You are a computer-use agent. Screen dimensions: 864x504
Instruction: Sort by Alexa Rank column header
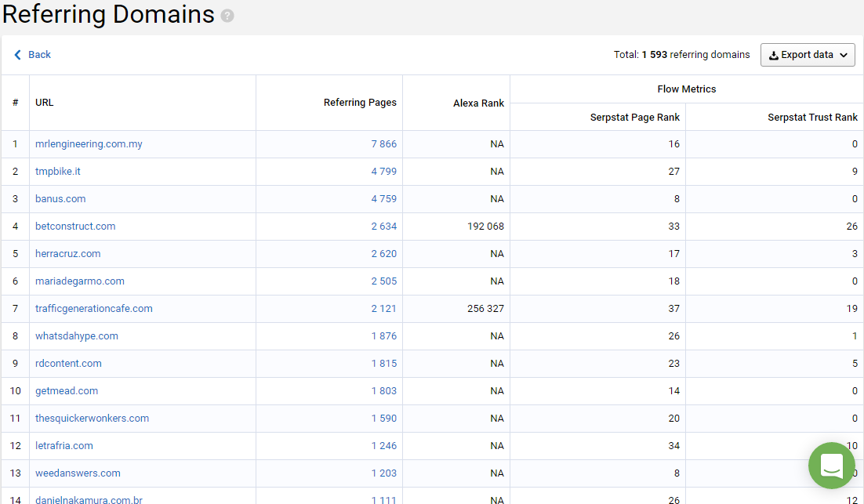478,103
